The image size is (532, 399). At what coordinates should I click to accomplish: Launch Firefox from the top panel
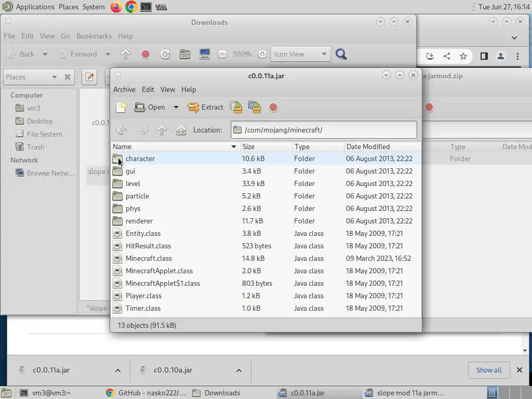pyautogui.click(x=116, y=7)
